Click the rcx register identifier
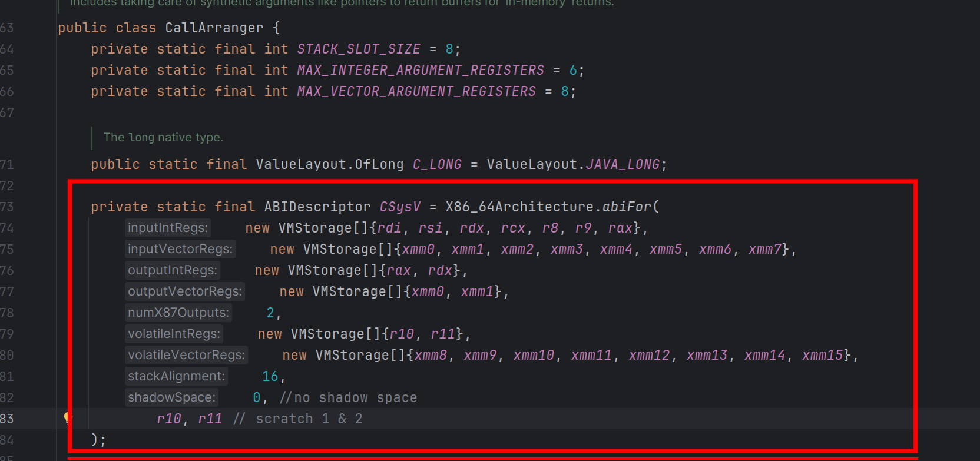This screenshot has height=461, width=980. [513, 228]
